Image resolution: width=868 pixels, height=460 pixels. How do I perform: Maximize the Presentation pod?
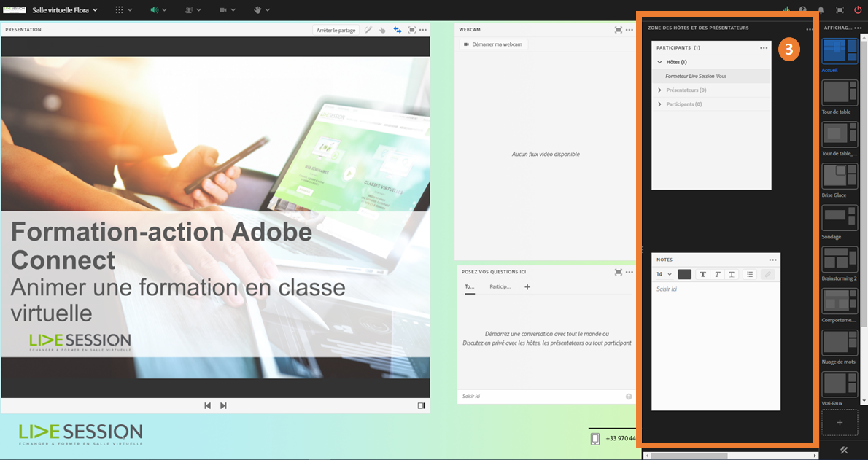(x=412, y=30)
